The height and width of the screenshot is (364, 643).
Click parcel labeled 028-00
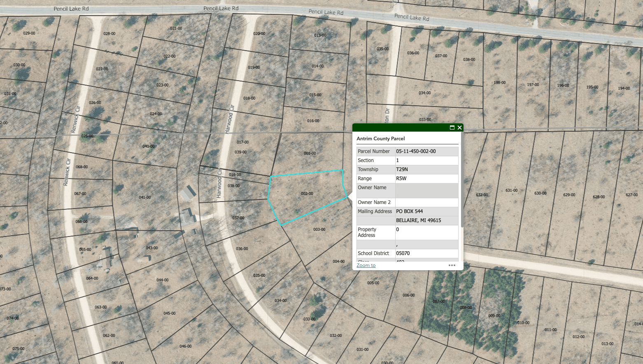click(x=109, y=34)
